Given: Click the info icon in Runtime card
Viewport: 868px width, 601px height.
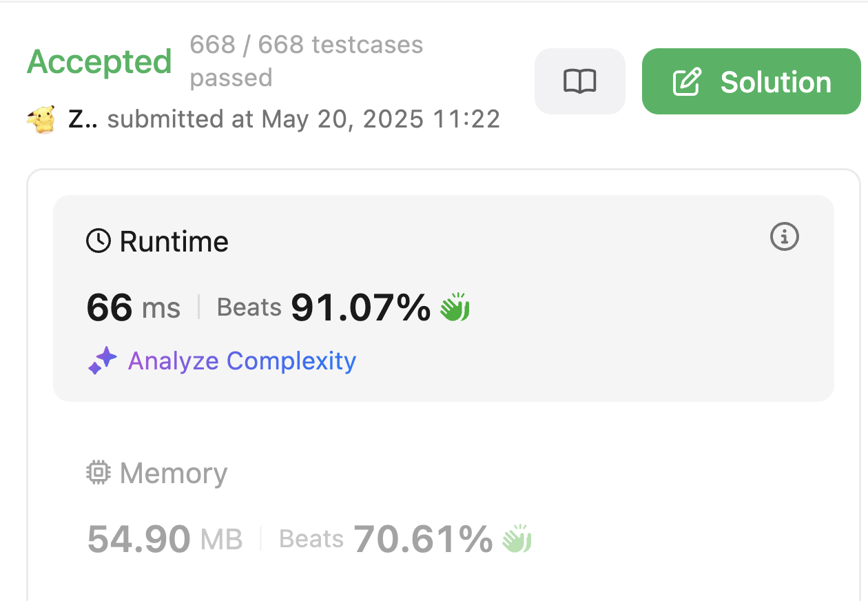Looking at the screenshot, I should pyautogui.click(x=784, y=237).
